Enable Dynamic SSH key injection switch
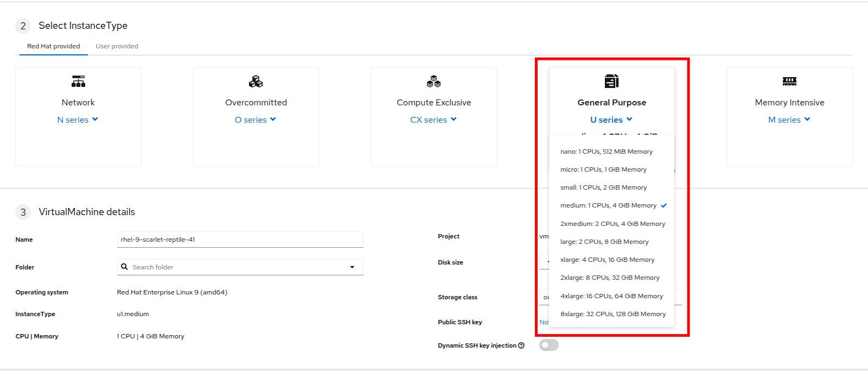Viewport: 868px width, 371px height. tap(548, 345)
